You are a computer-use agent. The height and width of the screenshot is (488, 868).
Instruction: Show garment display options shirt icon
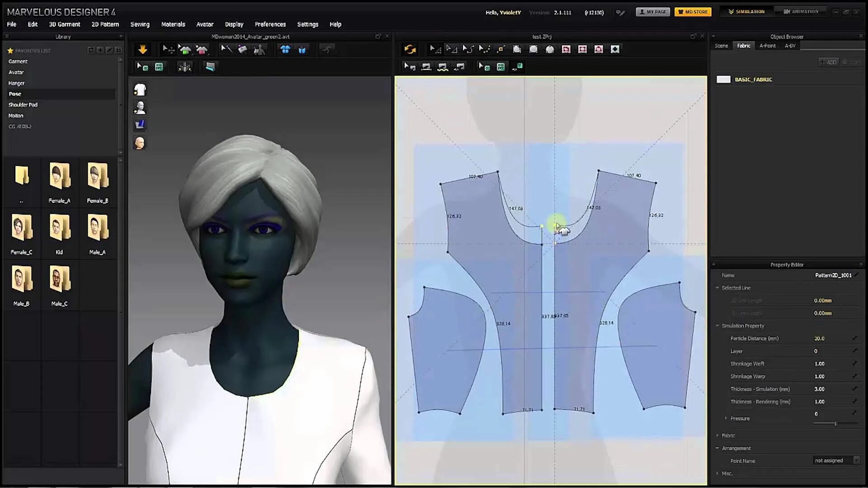click(140, 89)
